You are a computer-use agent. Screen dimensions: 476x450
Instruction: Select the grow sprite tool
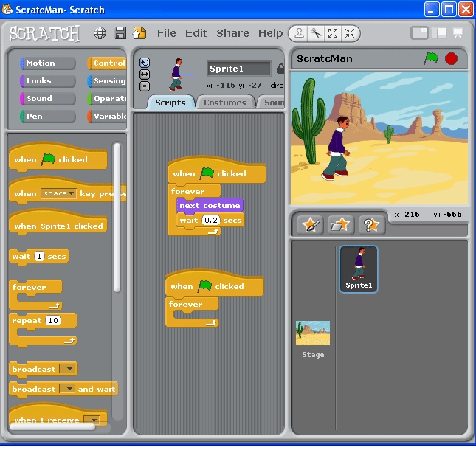[333, 33]
